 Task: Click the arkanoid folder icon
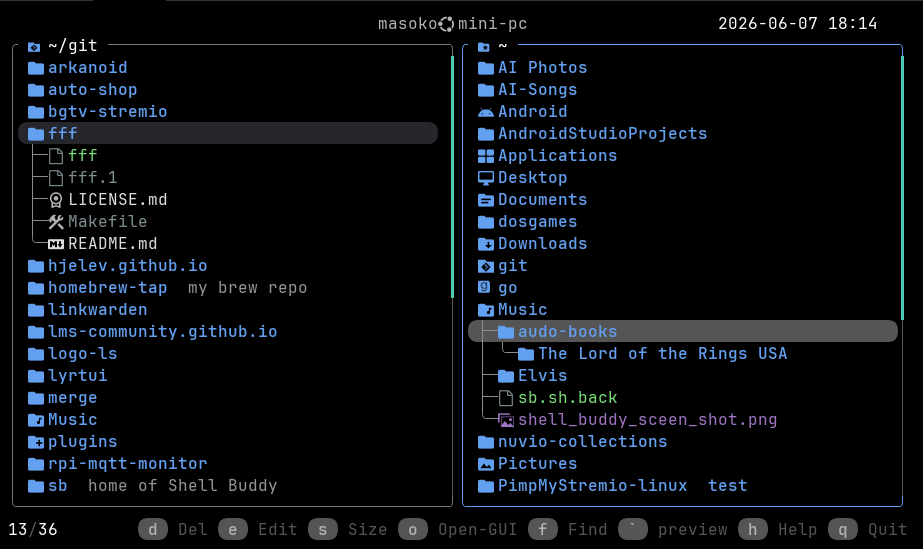click(36, 68)
